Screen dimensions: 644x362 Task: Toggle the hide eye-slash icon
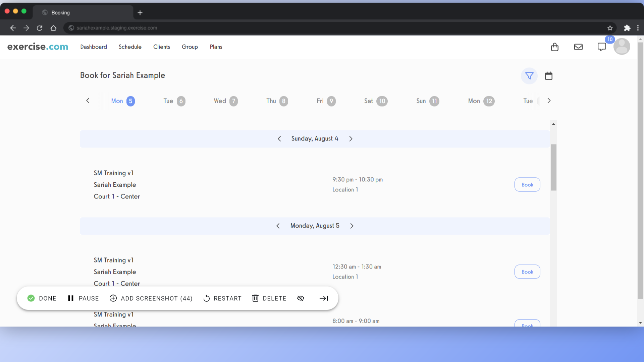coord(301,298)
